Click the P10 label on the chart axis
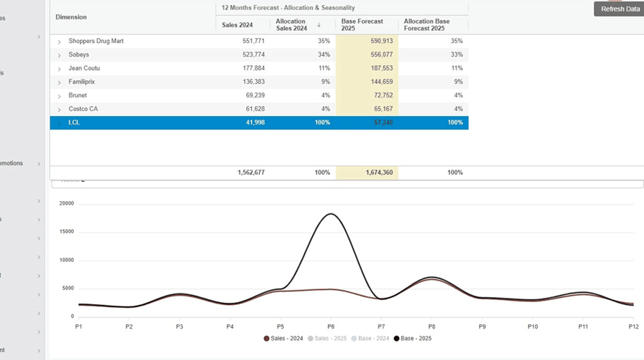 pos(532,326)
